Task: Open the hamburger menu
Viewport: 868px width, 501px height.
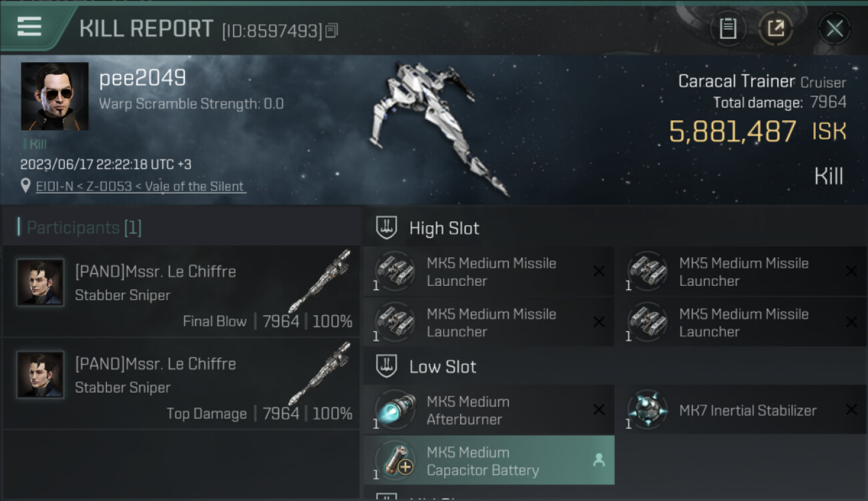Action: tap(29, 27)
